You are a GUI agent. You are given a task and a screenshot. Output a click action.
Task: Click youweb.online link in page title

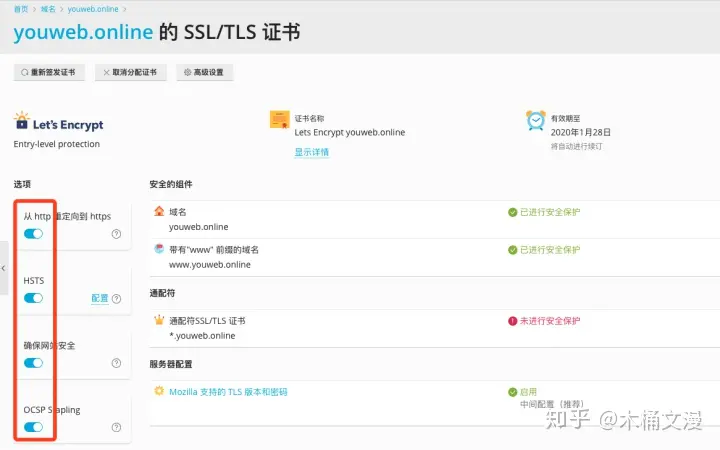click(83, 32)
